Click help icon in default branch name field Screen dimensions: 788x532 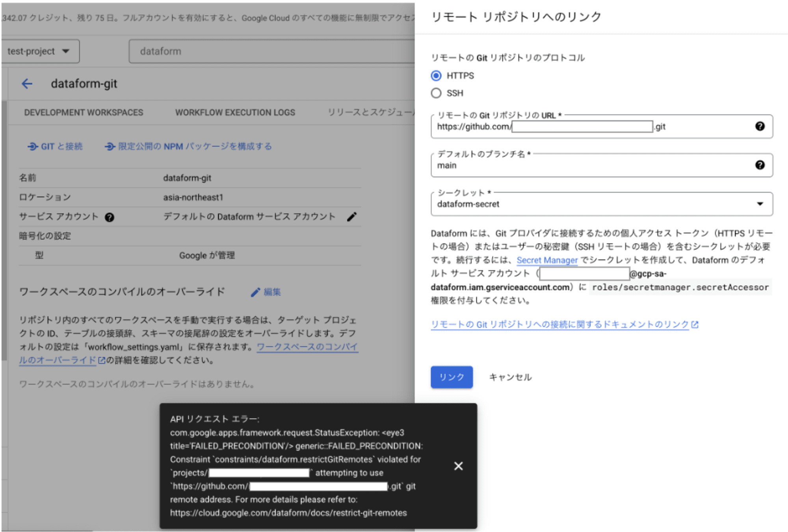(x=760, y=165)
